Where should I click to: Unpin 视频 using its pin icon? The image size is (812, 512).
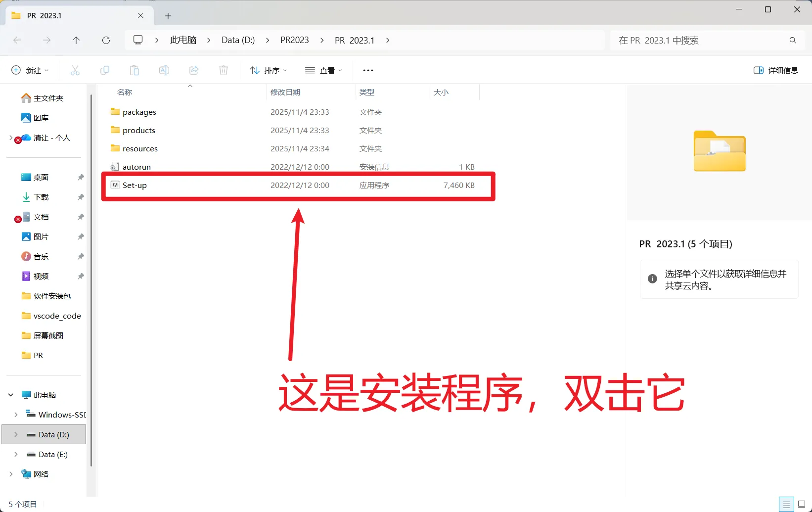[x=81, y=276]
